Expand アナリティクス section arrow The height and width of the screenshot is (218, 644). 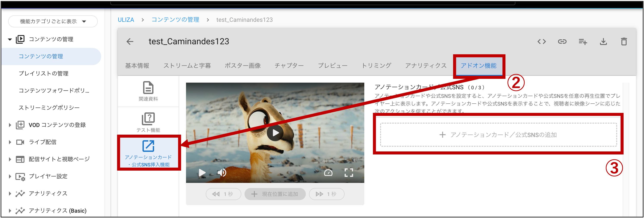coord(10,193)
